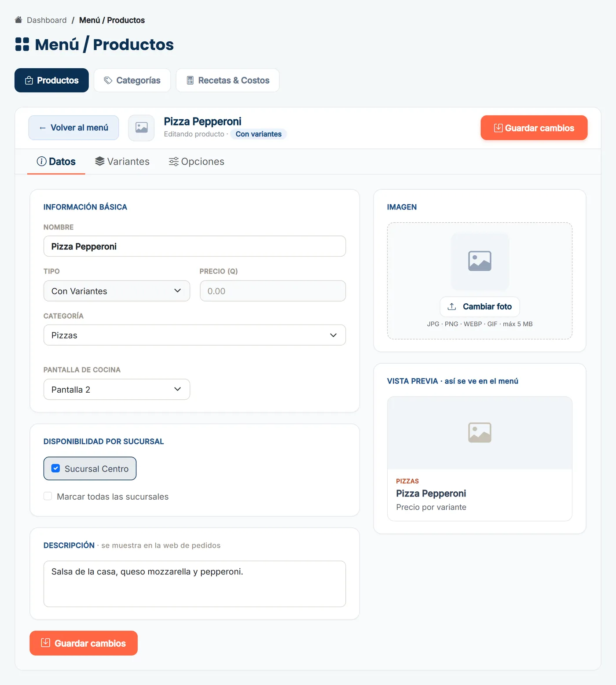Open the Tipo dropdown showing Con Variantes
The height and width of the screenshot is (685, 616).
[117, 291]
